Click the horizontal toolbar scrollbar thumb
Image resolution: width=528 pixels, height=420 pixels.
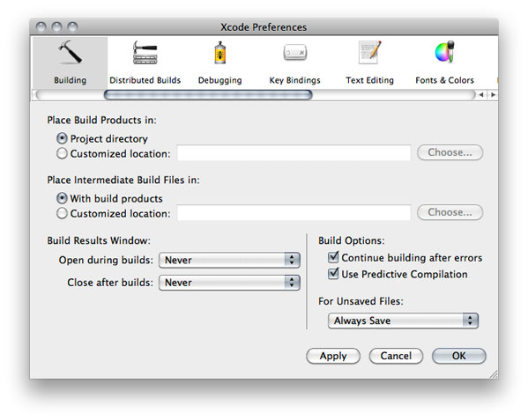tap(208, 95)
